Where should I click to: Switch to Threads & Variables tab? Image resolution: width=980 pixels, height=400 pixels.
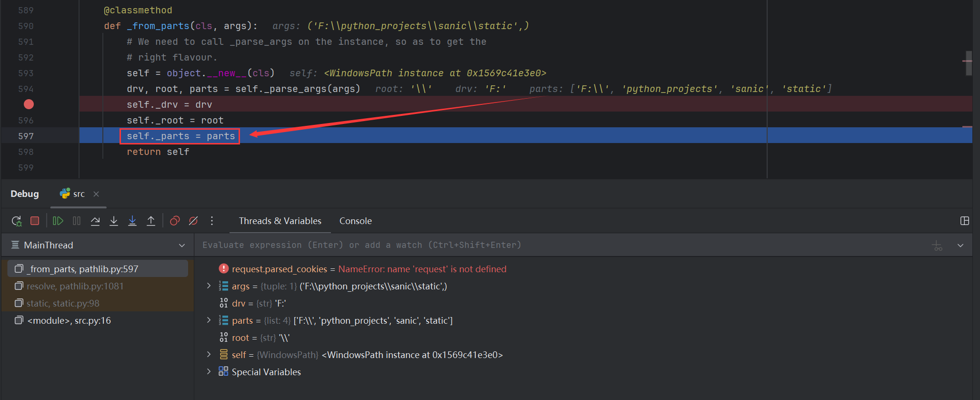coord(280,221)
